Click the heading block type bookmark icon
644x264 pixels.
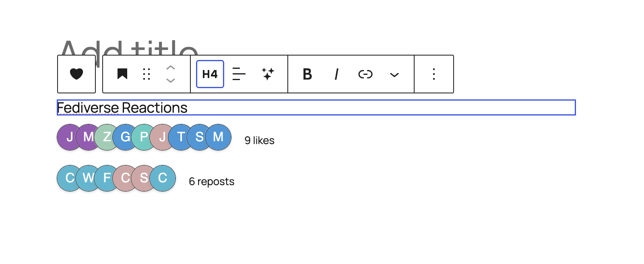coord(122,74)
